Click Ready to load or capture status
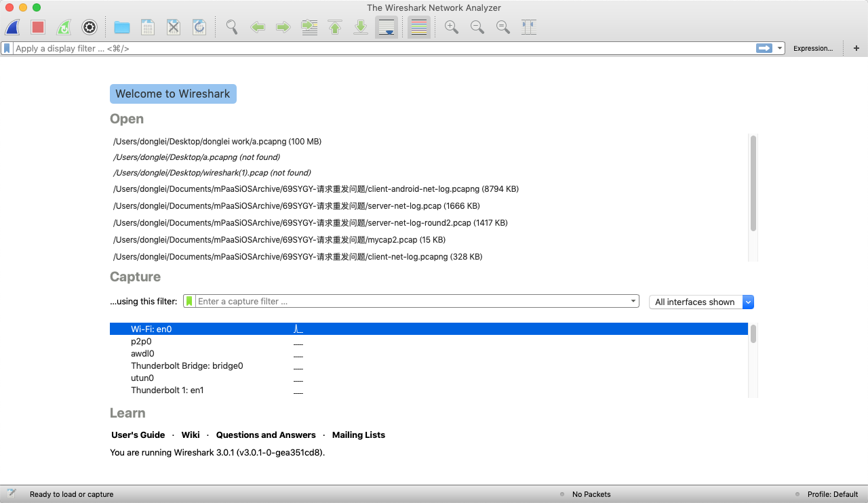 [71, 494]
